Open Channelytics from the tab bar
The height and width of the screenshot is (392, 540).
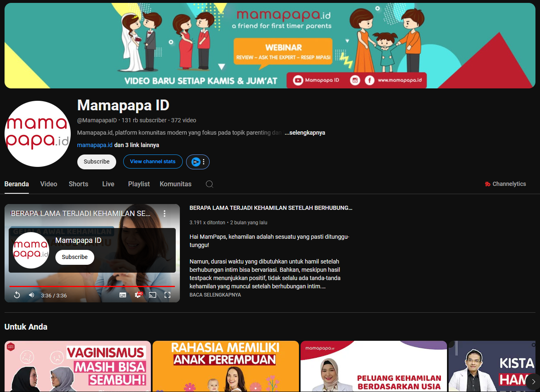coord(505,184)
